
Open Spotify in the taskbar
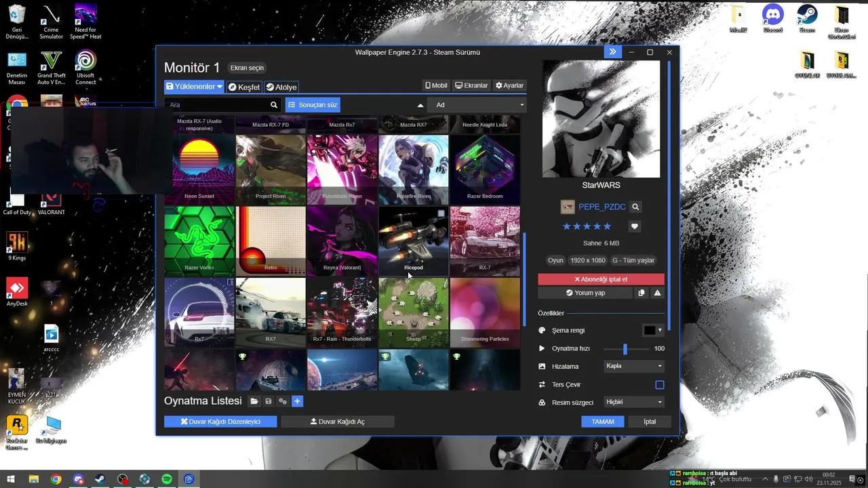[x=167, y=479]
